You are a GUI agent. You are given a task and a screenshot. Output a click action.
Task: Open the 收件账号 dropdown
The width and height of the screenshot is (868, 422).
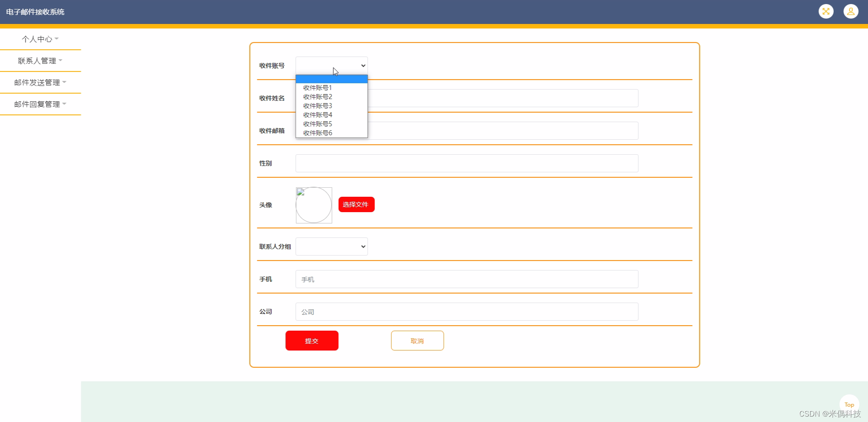point(331,65)
